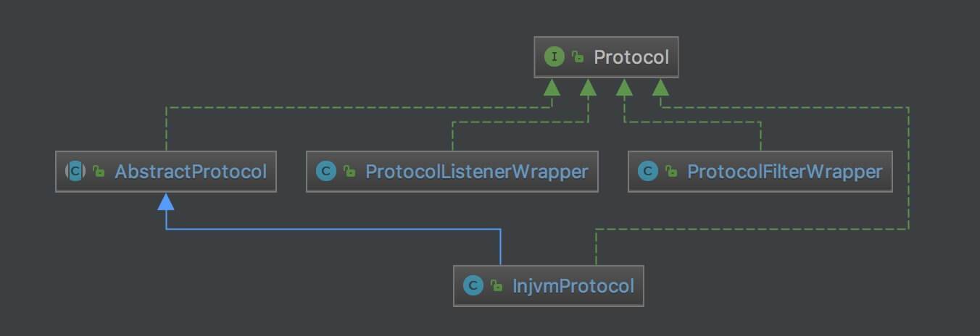Click the class icon on ProtocolListenerWrapper
980x336 pixels.
point(326,172)
